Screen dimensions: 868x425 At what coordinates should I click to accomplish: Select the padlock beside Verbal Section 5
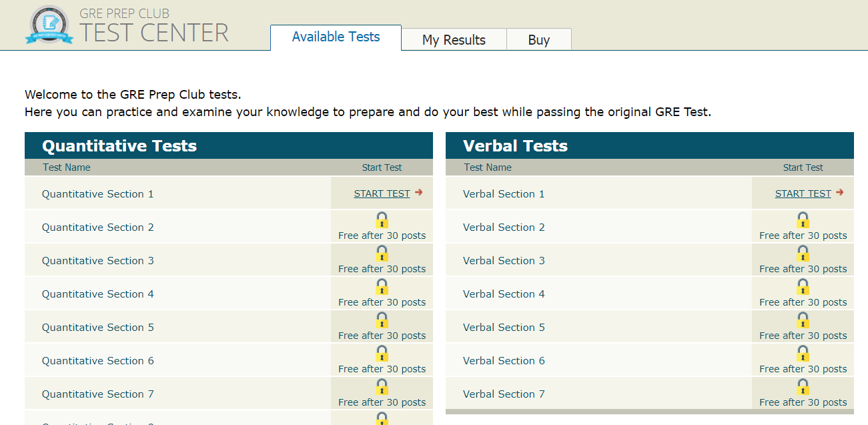(803, 320)
